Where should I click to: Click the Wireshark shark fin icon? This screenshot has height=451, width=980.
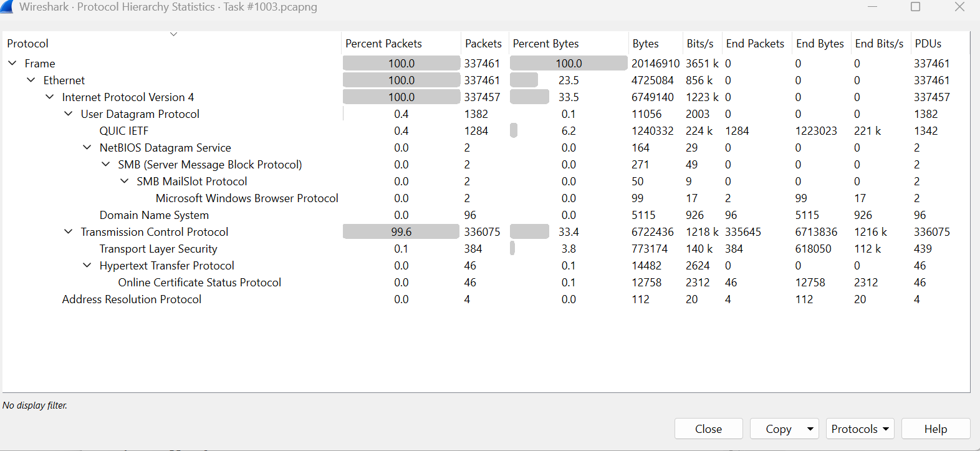coord(7,7)
